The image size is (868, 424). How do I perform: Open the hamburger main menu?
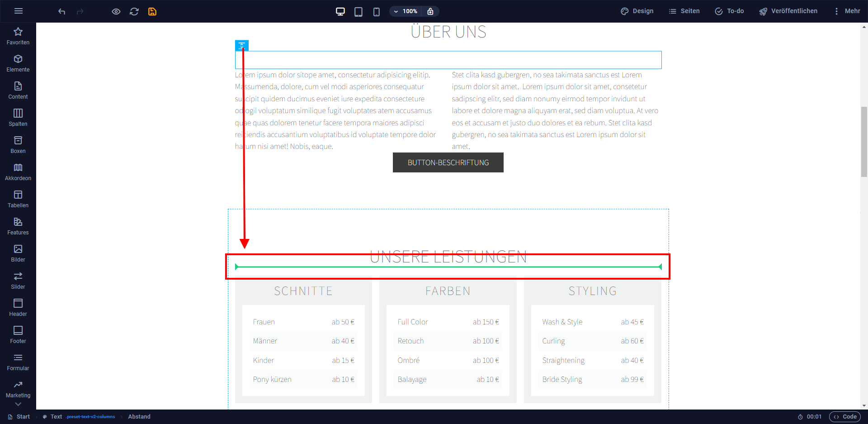(x=19, y=11)
